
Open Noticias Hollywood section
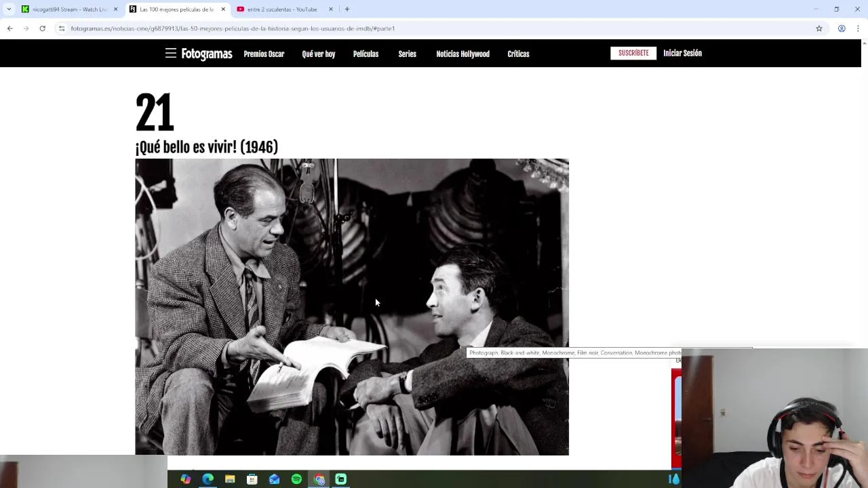pos(462,54)
